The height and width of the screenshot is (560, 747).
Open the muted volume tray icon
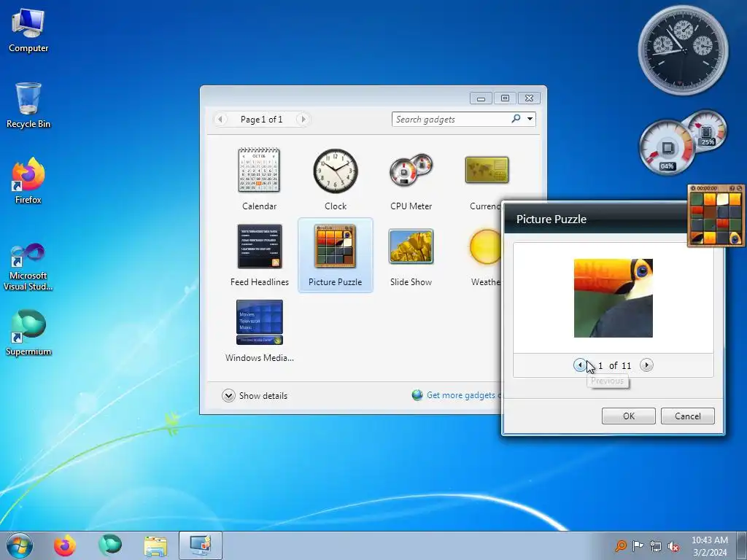673,546
